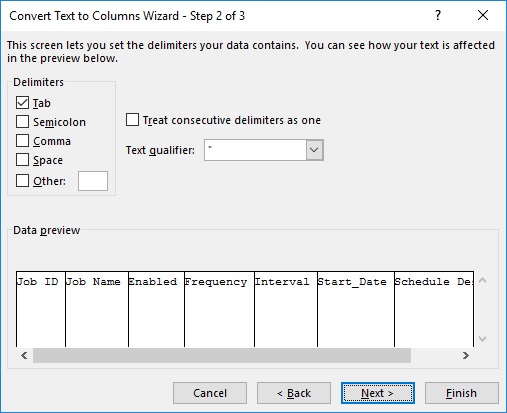Go to previous step with Back
Viewport: 507px width, 413px height.
pyautogui.click(x=294, y=393)
